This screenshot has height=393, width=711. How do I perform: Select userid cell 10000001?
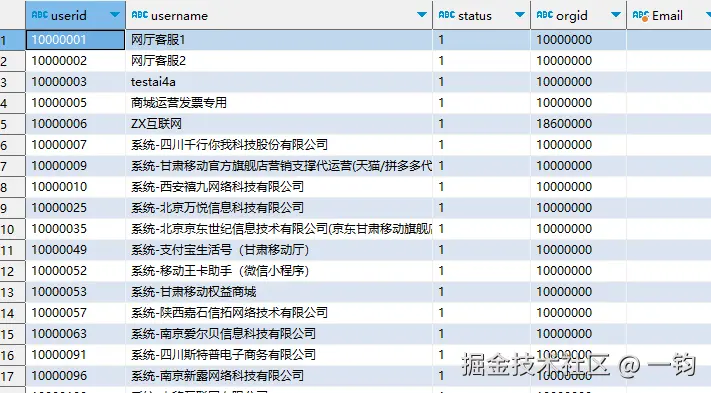[x=75, y=40]
